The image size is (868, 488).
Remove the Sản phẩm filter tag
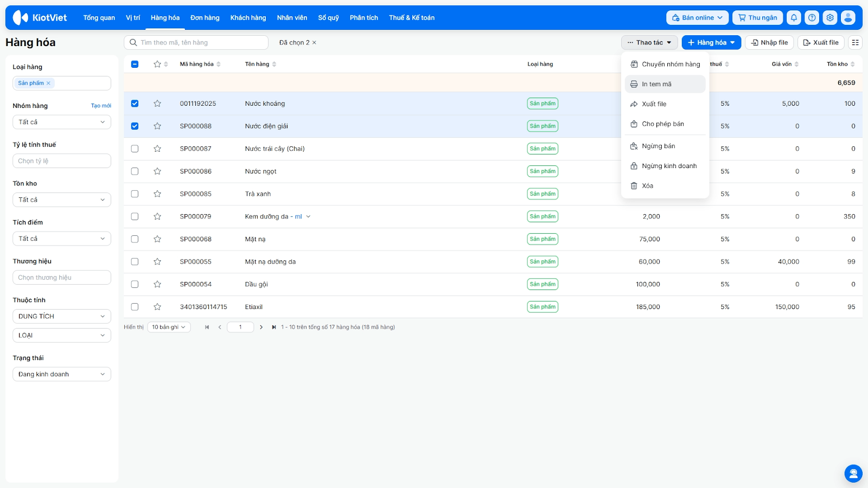click(48, 83)
